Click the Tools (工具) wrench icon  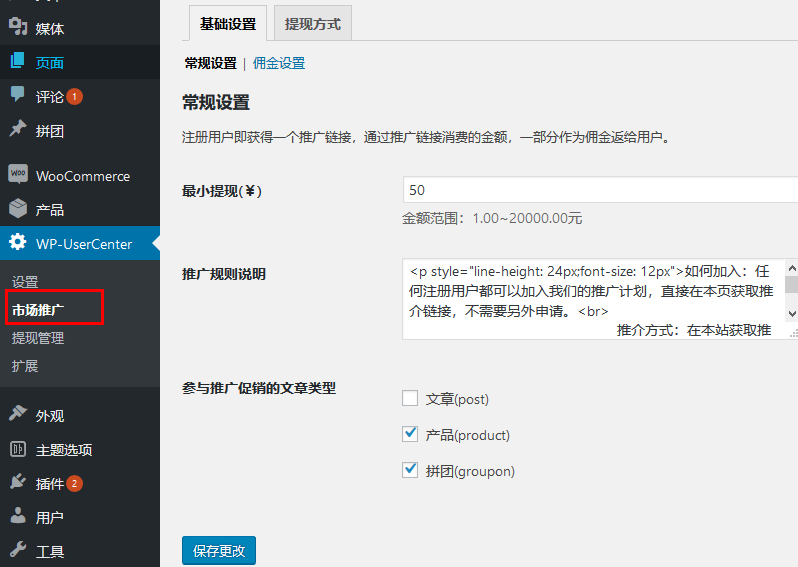tap(18, 549)
